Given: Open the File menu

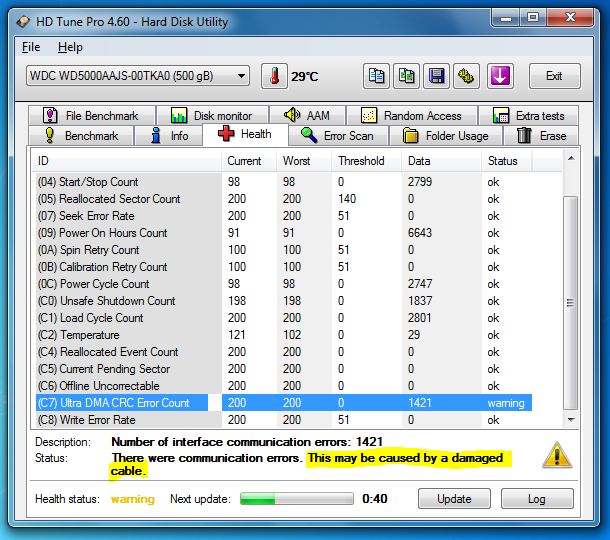Looking at the screenshot, I should click(31, 47).
